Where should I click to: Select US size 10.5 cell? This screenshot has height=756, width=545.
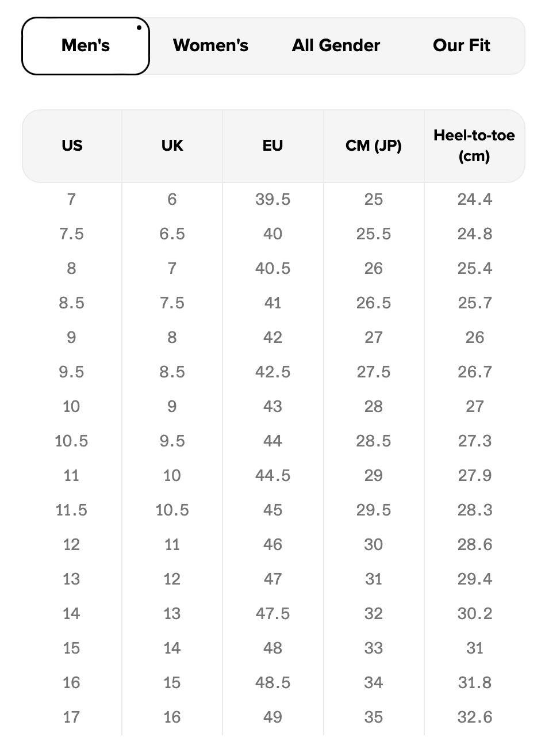[71, 441]
